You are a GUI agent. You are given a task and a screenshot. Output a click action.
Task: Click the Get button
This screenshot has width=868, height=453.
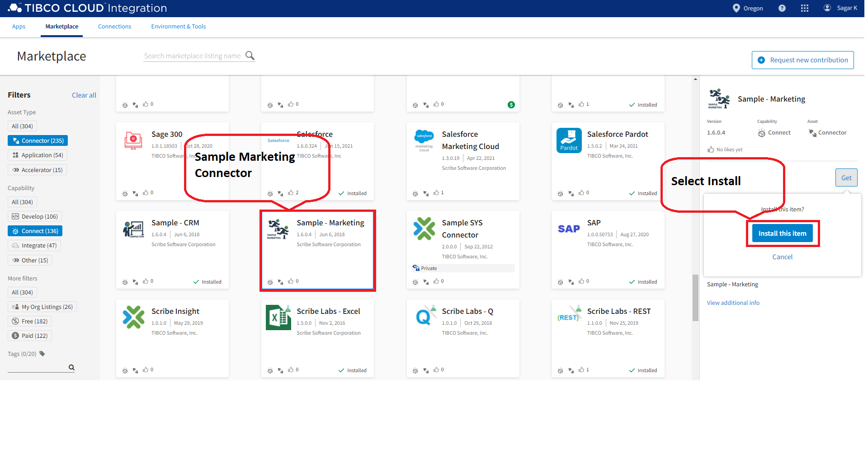pyautogui.click(x=846, y=177)
